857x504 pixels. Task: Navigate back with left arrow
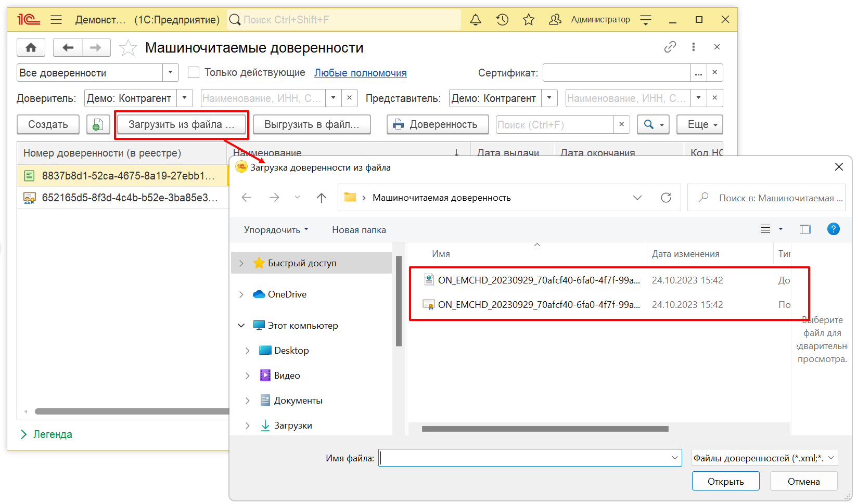[x=68, y=48]
